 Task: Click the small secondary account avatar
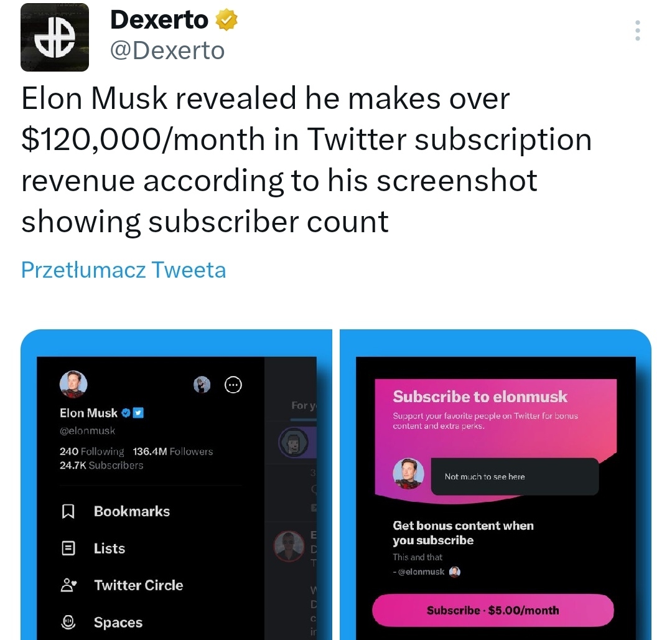coord(202,385)
